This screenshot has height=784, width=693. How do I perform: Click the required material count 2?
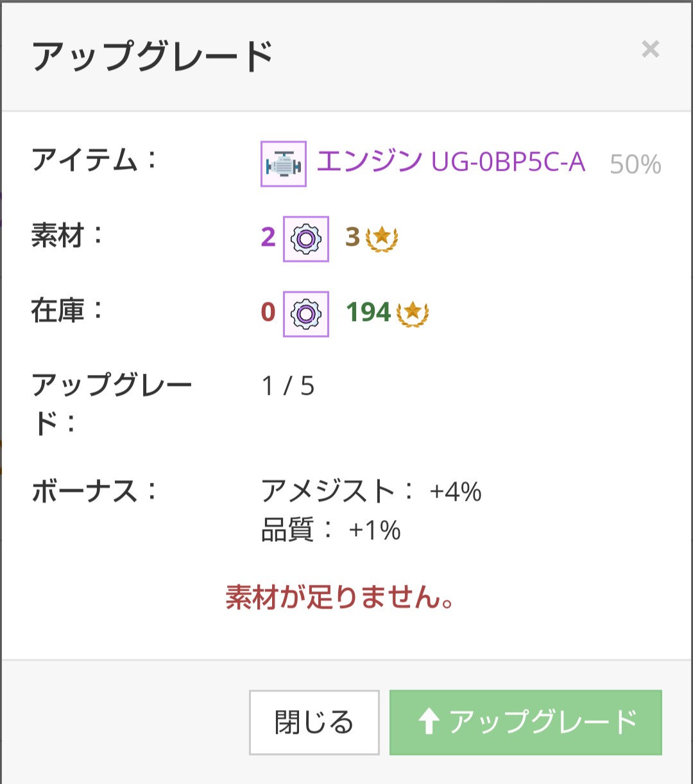[268, 238]
